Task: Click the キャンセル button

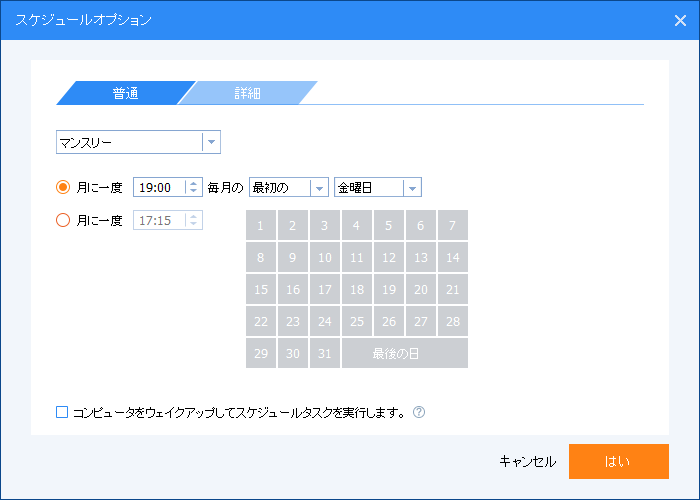Action: (x=527, y=461)
